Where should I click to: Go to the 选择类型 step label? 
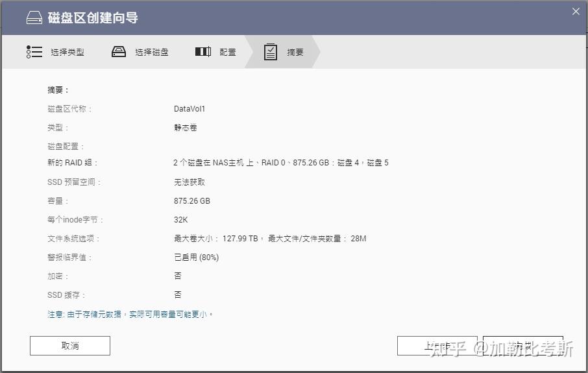[x=67, y=52]
